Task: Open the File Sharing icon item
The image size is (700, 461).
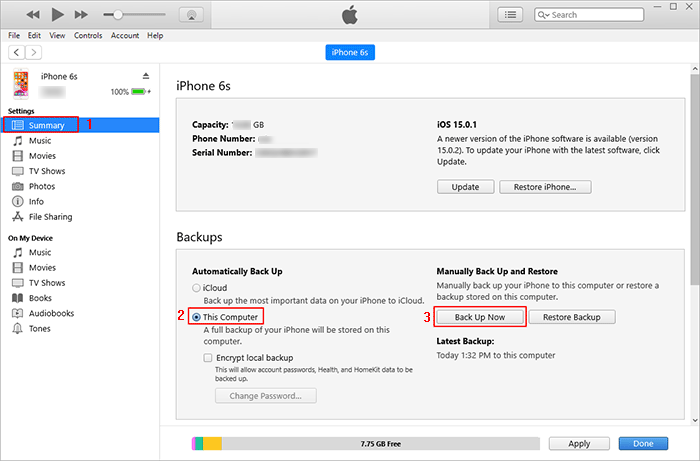Action: [x=17, y=216]
